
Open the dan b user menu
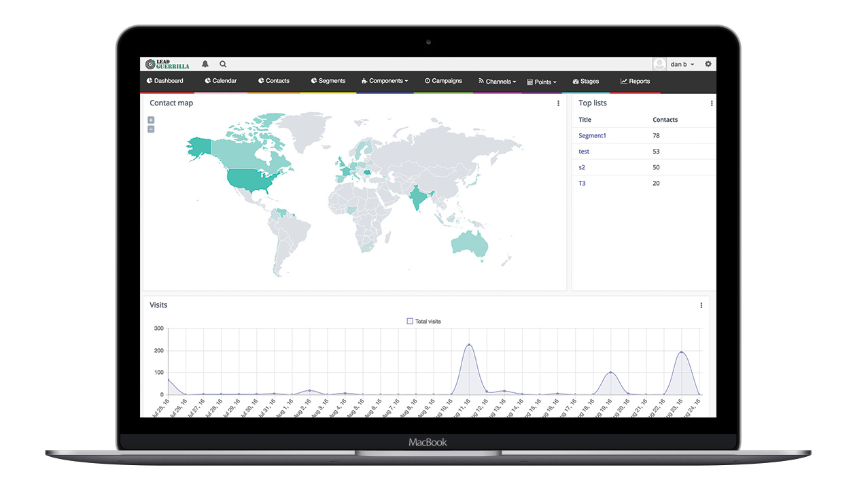(x=682, y=65)
